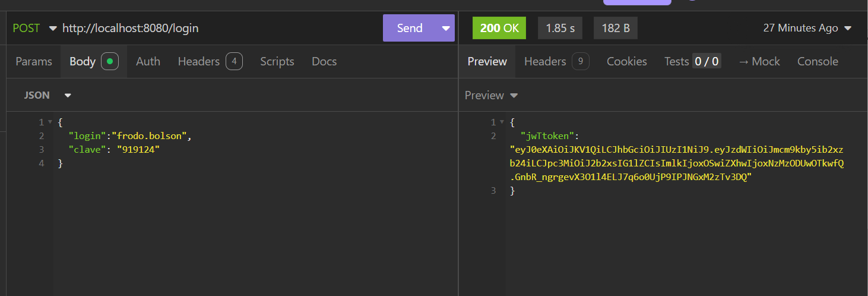The image size is (868, 296).
Task: Open the Send options arrow
Action: coord(446,28)
